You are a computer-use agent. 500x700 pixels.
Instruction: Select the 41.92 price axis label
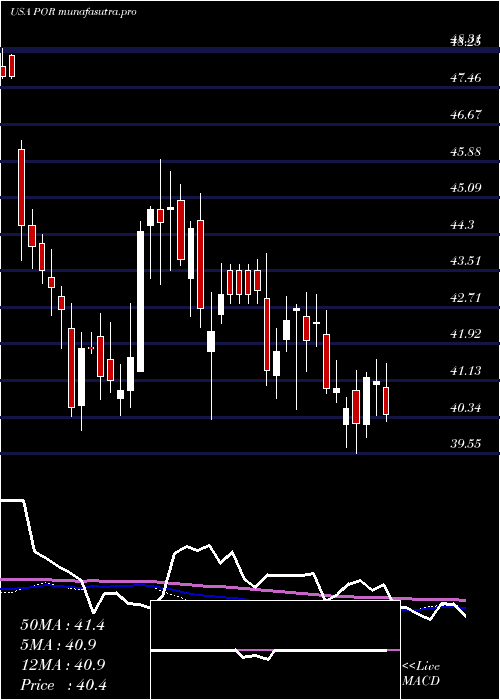point(466,334)
